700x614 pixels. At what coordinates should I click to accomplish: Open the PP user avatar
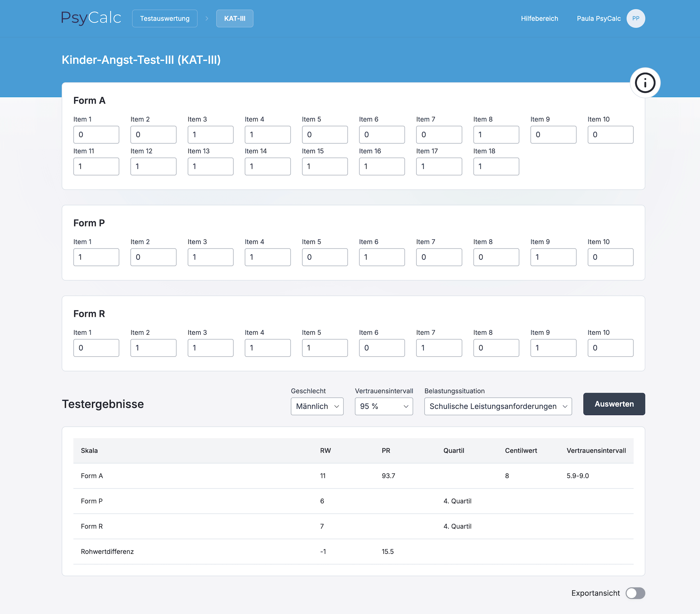(x=636, y=18)
